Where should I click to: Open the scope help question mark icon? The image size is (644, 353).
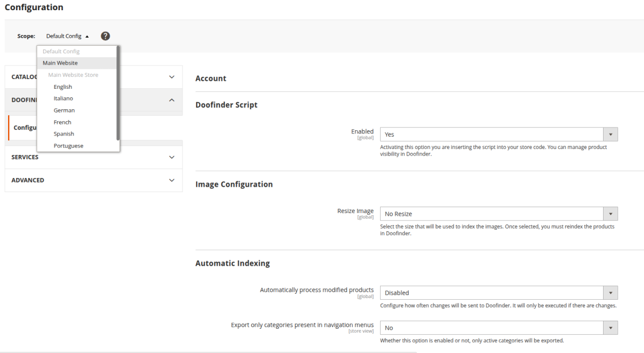pyautogui.click(x=105, y=36)
